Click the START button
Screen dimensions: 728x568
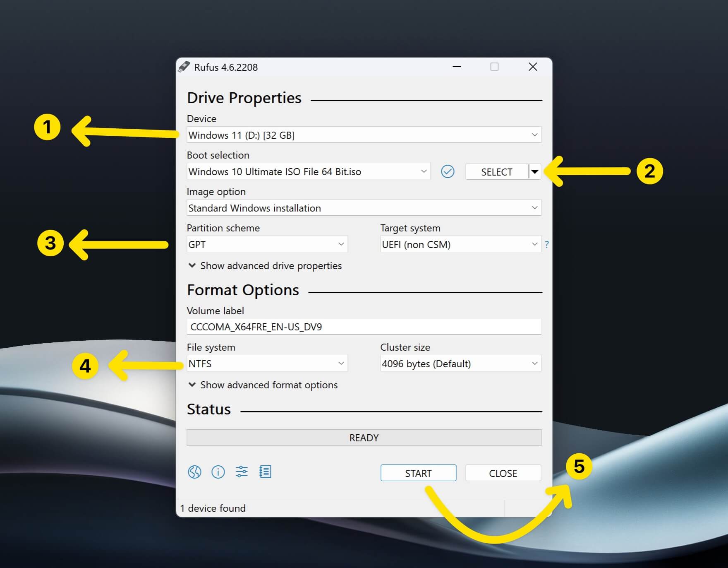pos(418,473)
